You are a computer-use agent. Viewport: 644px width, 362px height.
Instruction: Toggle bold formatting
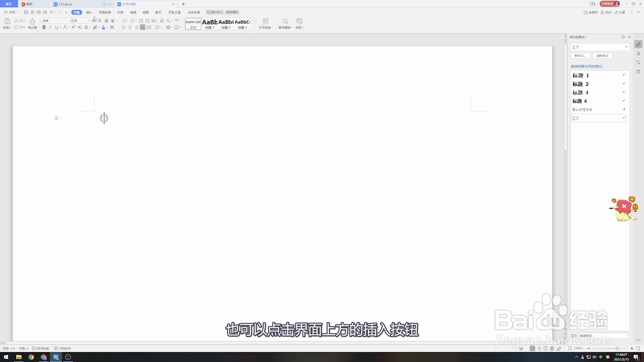(44, 27)
